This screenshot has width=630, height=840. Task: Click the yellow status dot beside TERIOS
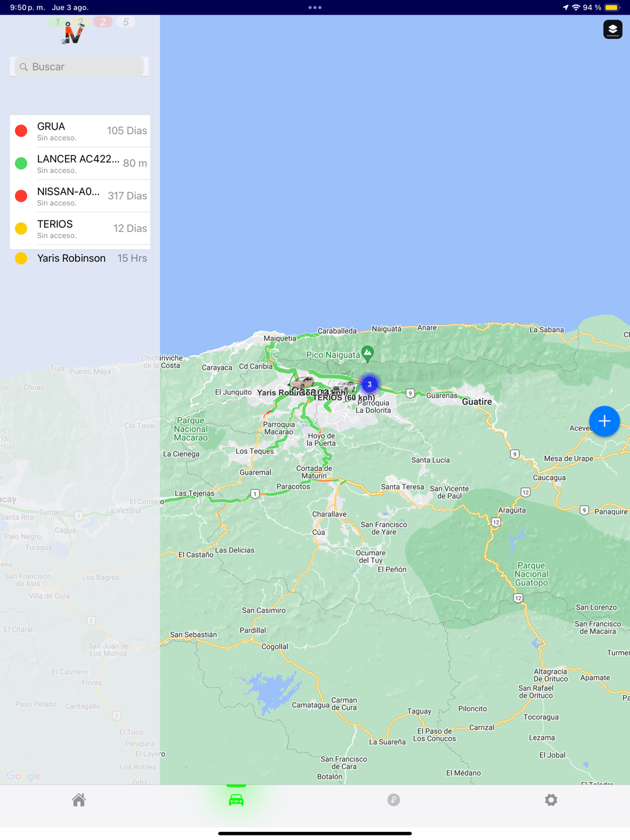click(21, 229)
